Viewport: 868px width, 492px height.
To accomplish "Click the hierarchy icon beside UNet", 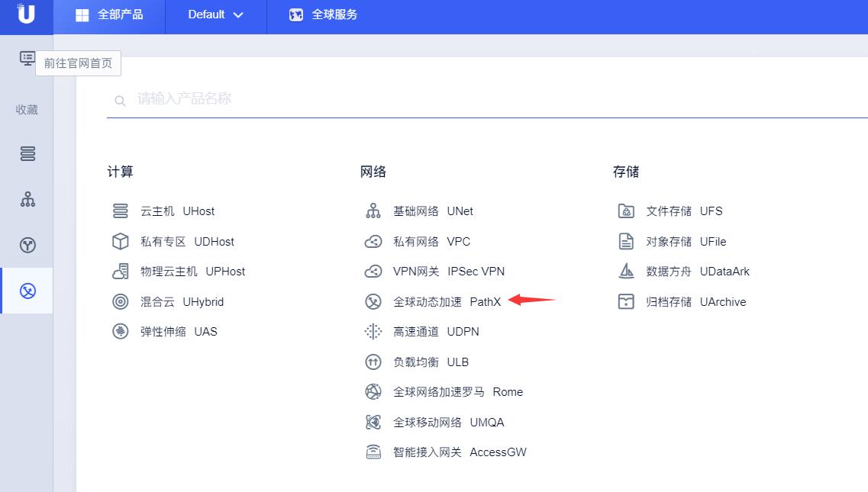I will pyautogui.click(x=373, y=211).
